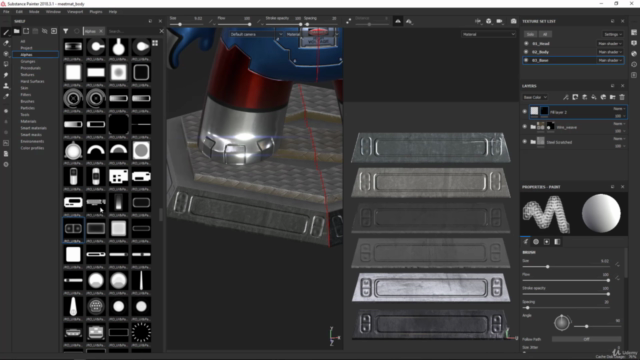The width and height of the screenshot is (640, 360).
Task: Adjust the Size slider in Properties panel
Action: (566, 267)
